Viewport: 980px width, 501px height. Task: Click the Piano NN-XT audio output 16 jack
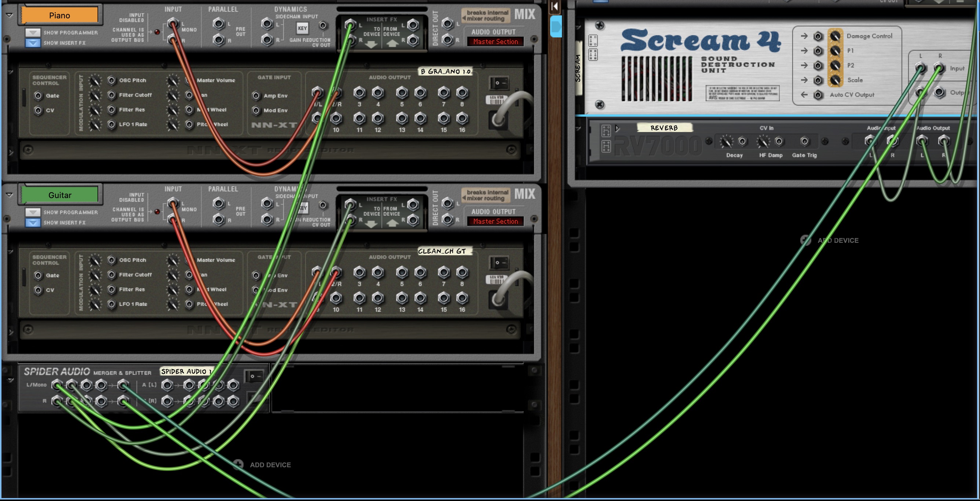462,118
